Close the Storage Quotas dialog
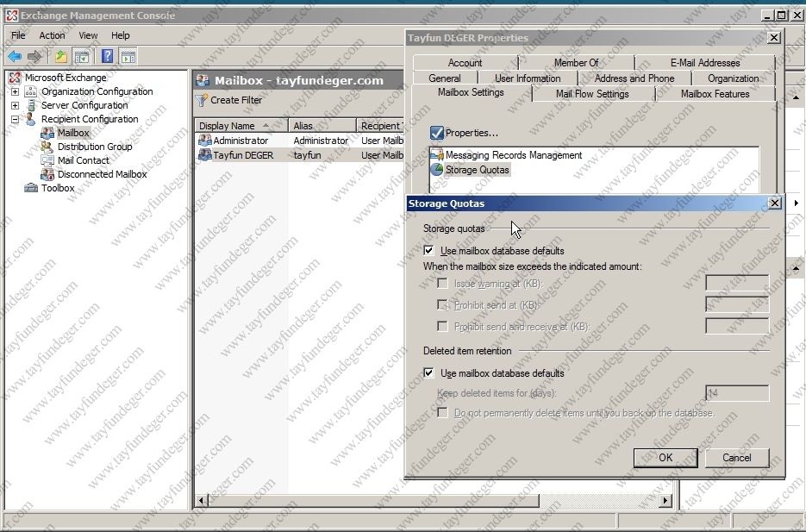806x532 pixels. (775, 203)
